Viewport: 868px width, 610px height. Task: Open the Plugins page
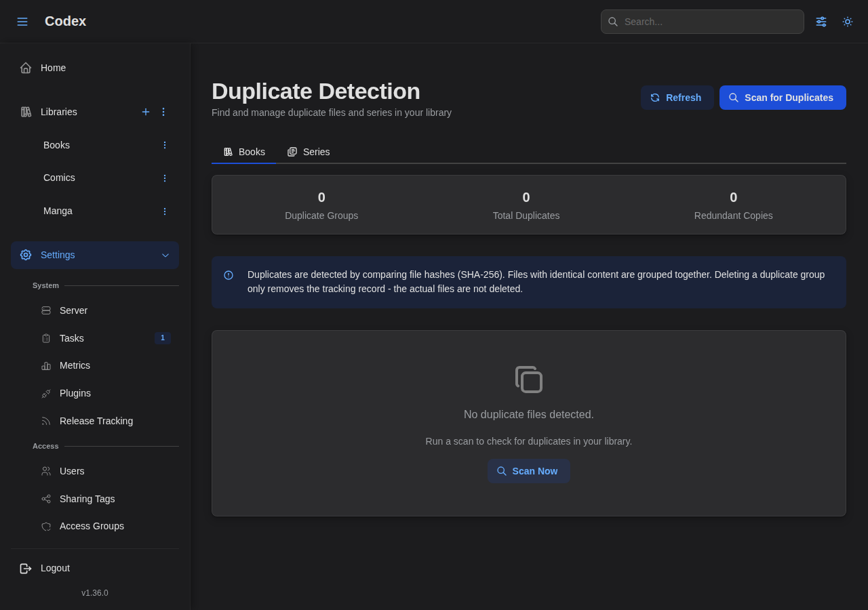(x=106, y=393)
